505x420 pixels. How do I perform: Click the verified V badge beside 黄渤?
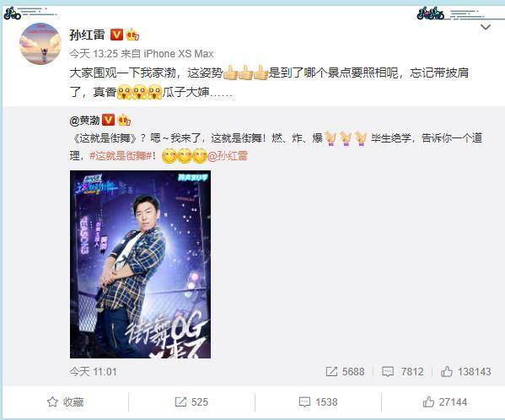click(108, 120)
